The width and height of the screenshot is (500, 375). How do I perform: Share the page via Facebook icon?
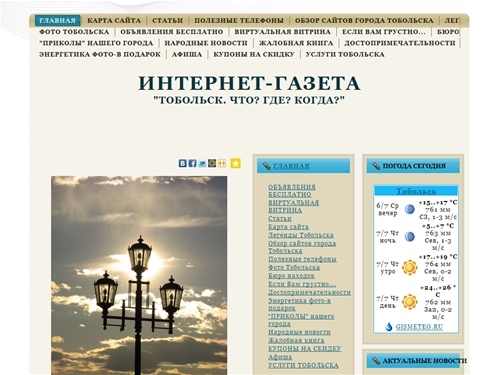click(192, 163)
